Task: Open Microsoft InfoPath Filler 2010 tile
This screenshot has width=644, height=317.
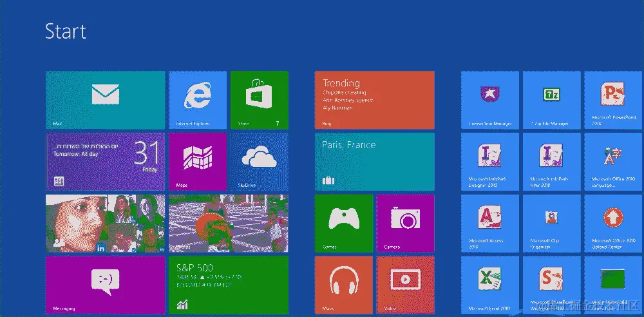Action: click(552, 162)
